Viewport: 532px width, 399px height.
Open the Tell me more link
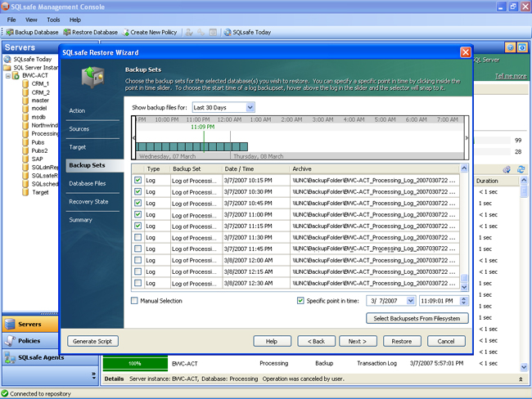coord(511,76)
